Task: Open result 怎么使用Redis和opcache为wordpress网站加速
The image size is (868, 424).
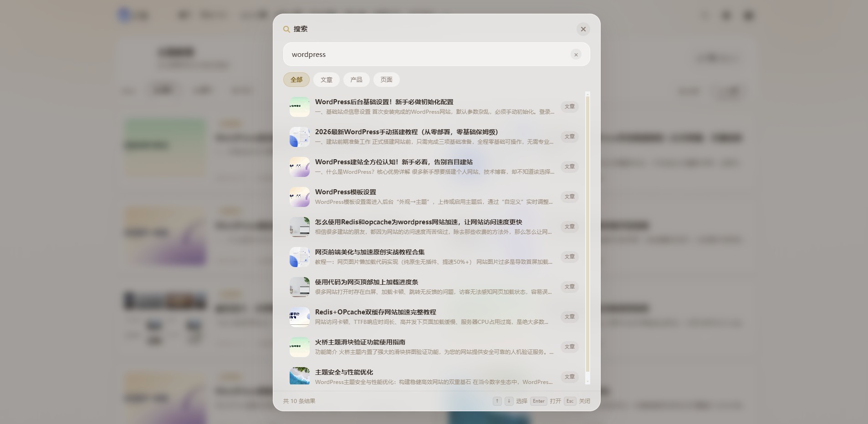Action: [434, 227]
